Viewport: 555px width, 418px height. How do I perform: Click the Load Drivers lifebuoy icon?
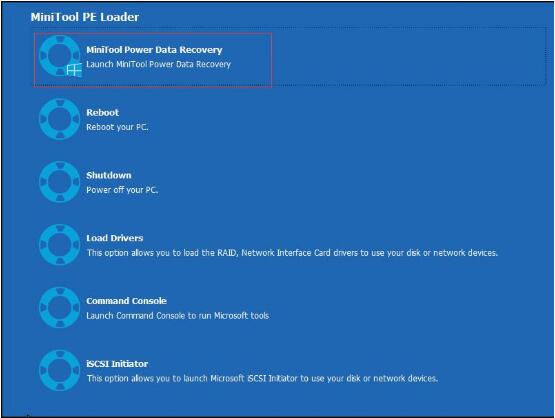click(x=59, y=245)
